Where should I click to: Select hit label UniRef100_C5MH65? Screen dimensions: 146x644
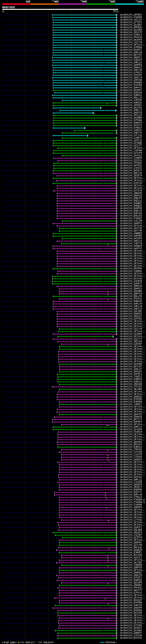point(131,565)
